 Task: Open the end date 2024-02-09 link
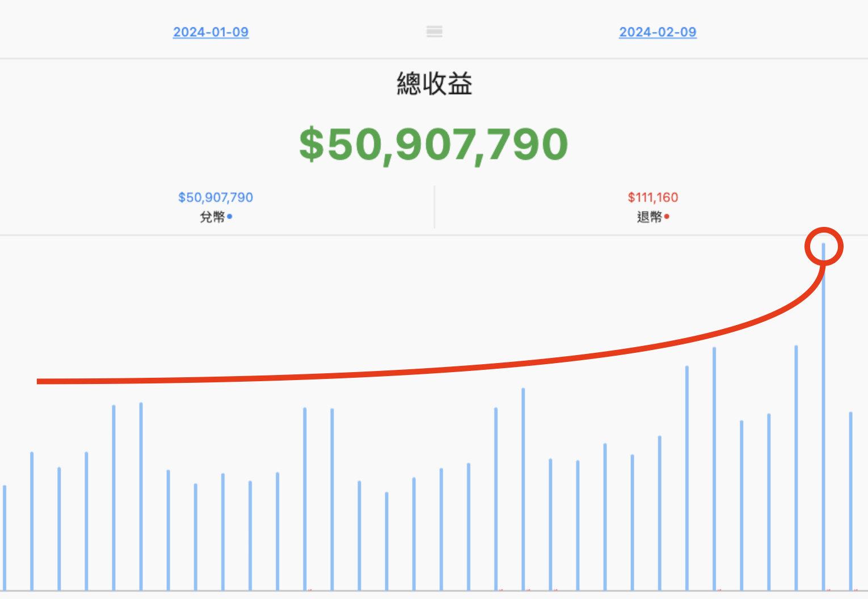658,32
